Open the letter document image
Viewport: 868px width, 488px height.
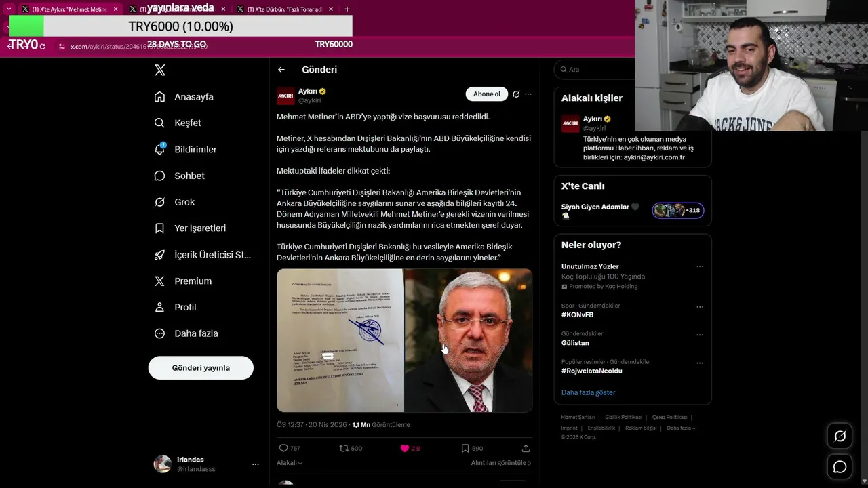(340, 340)
